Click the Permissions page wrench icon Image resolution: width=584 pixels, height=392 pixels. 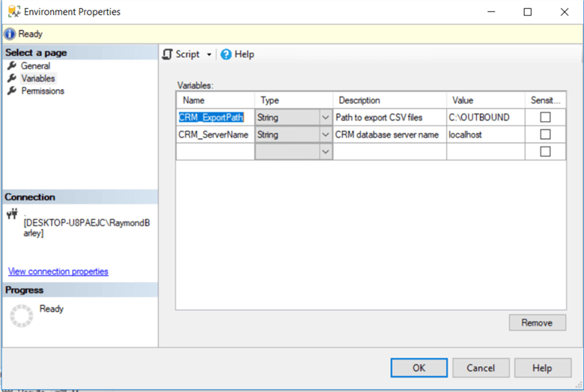(x=11, y=91)
